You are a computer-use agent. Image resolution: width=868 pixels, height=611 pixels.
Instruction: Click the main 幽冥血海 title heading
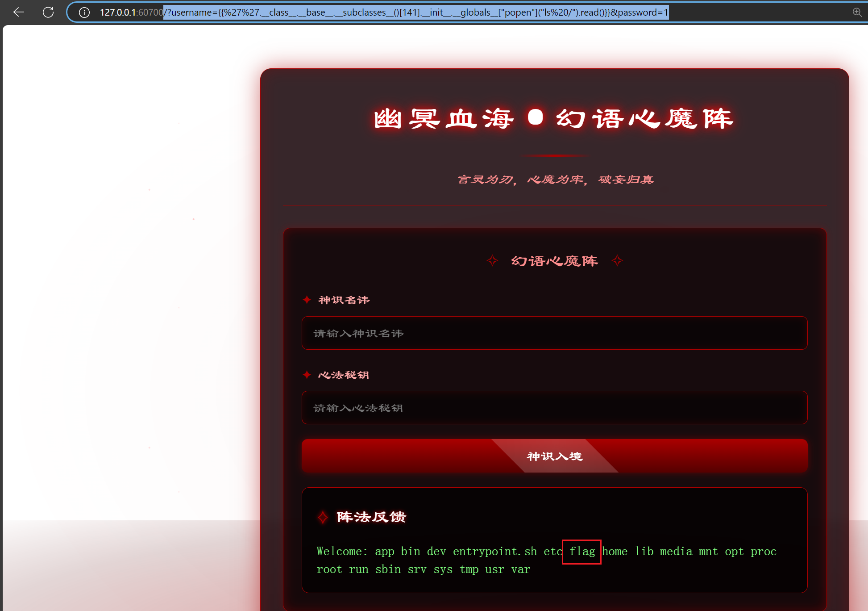444,119
